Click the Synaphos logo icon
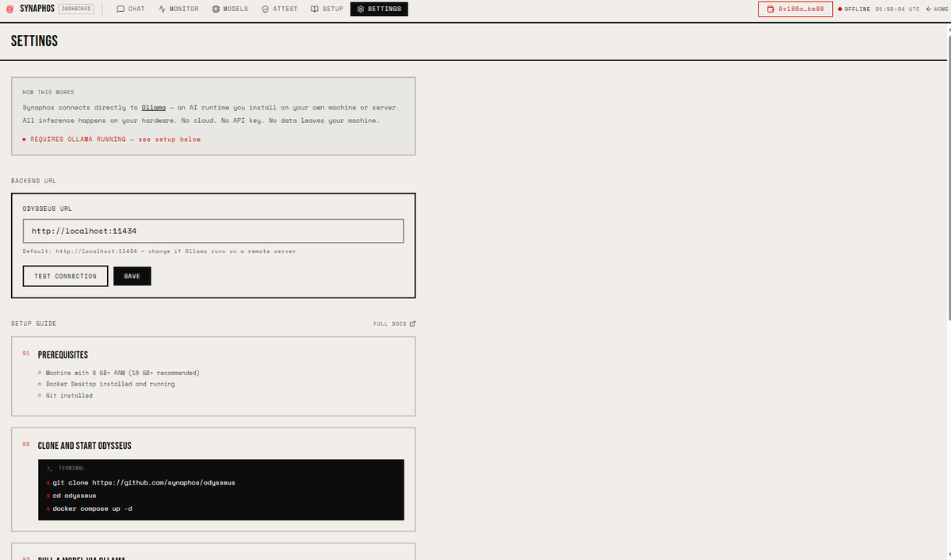951x560 pixels. click(10, 9)
